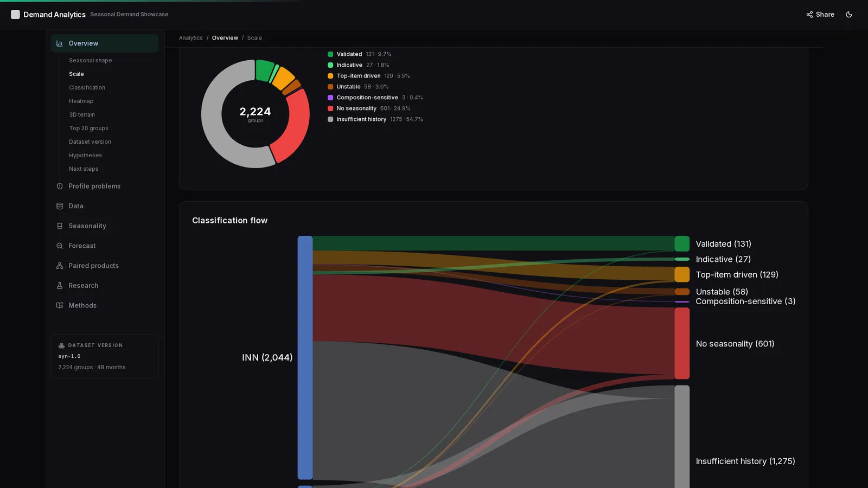Go to Heatmap subsection
The image size is (868, 488).
(x=81, y=101)
